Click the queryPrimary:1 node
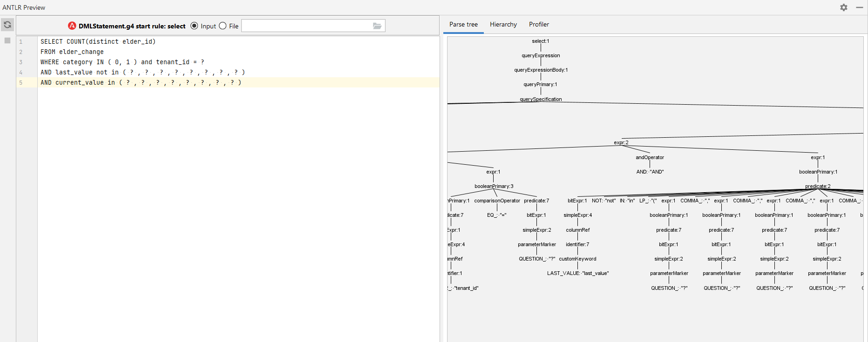Viewport: 868px width, 342px height. (540, 84)
